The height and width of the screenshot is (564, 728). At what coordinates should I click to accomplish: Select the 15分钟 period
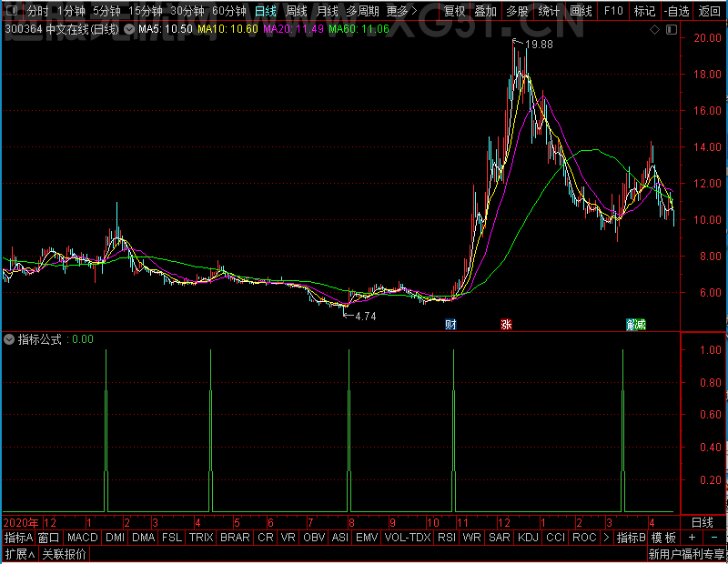coord(146,11)
